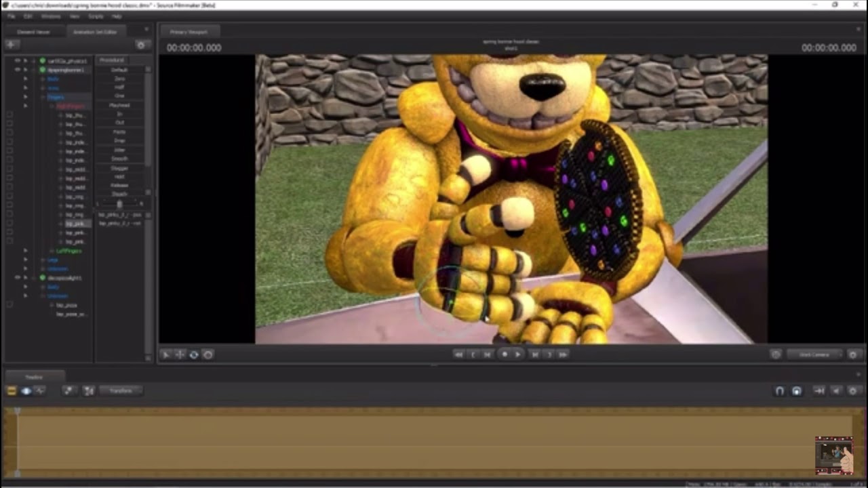Open the View menu
The image size is (868, 488).
(x=75, y=16)
